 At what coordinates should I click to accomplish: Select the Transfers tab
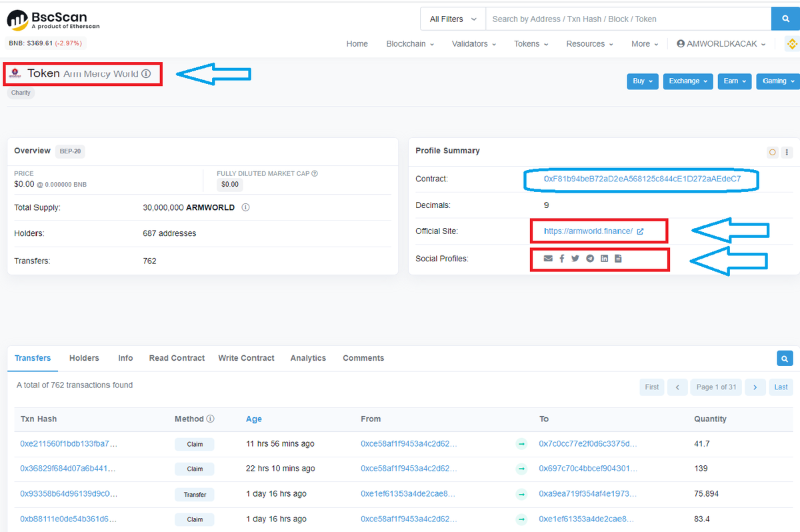[33, 358]
